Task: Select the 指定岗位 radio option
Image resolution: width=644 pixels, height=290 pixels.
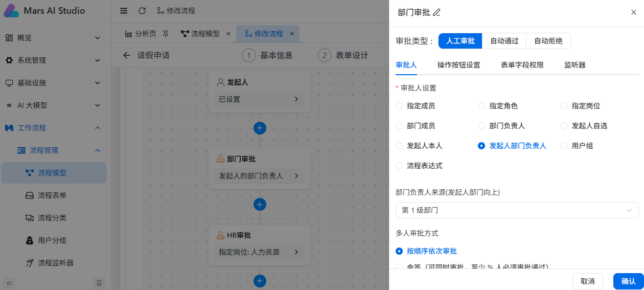Action: pos(564,106)
